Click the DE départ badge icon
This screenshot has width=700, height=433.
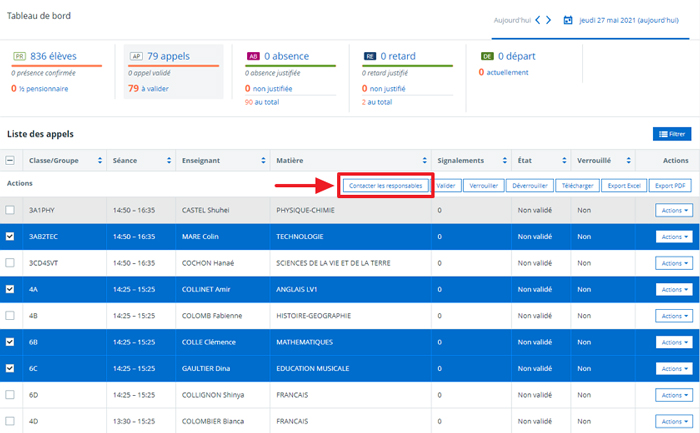[487, 56]
